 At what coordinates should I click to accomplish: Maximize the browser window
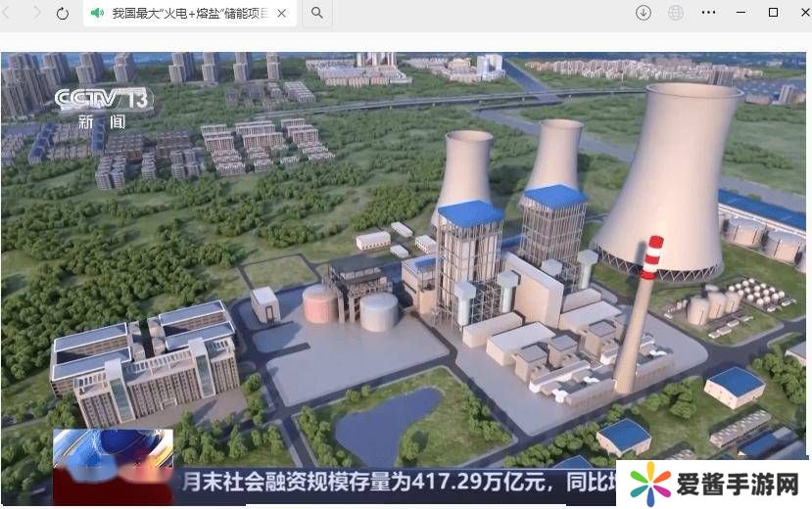[x=773, y=13]
